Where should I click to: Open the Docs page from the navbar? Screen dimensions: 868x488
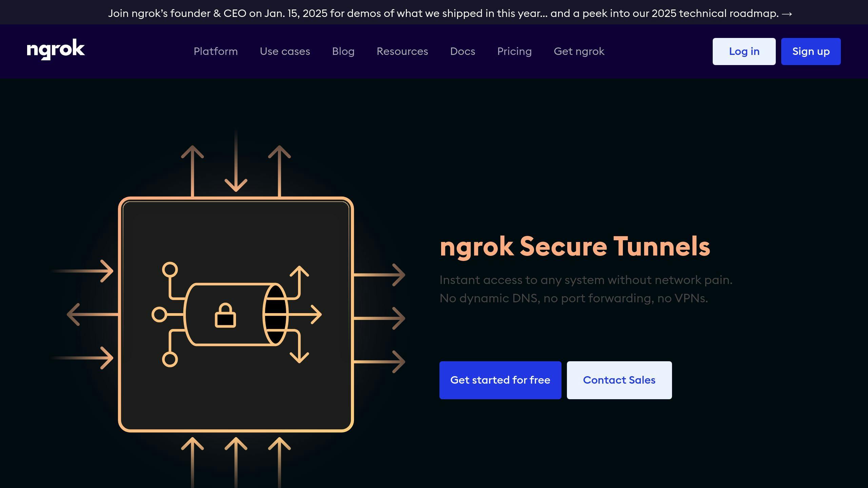point(462,52)
